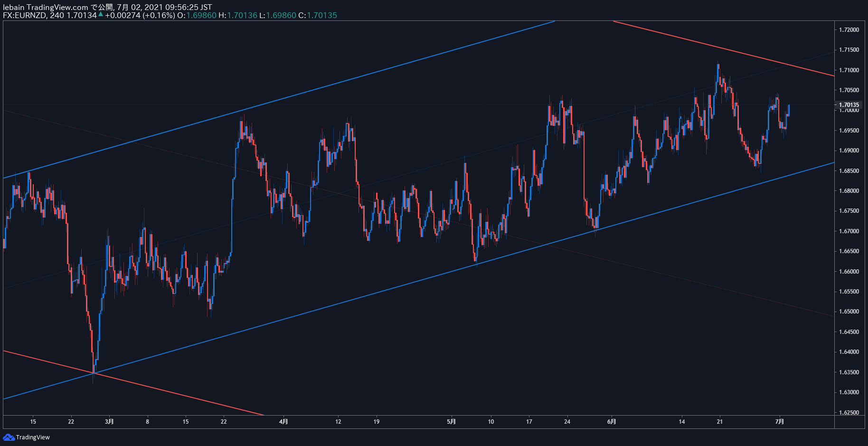Click the 10 date axis label
Image resolution: width=868 pixels, height=446 pixels.
click(491, 421)
